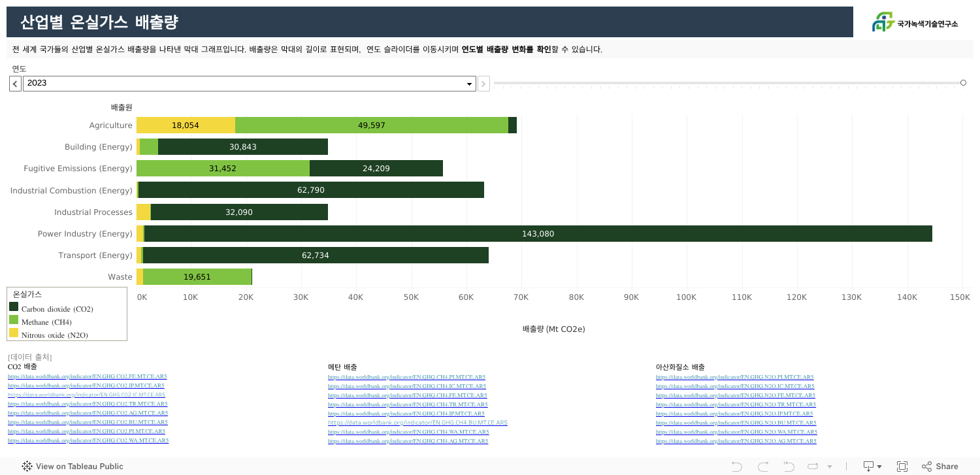The image size is (980, 475).
Task: Select the Transport (Energy) row label
Action: click(x=95, y=255)
